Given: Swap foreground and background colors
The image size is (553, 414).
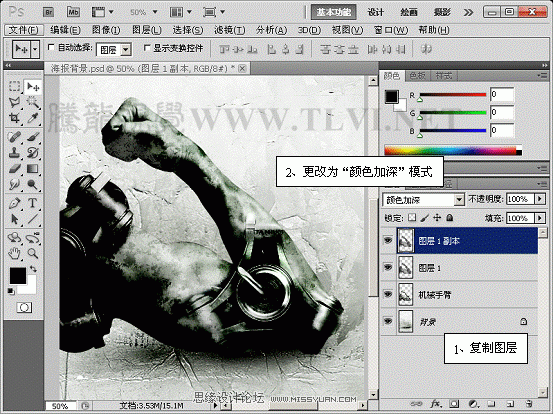Looking at the screenshot, I should point(33,269).
